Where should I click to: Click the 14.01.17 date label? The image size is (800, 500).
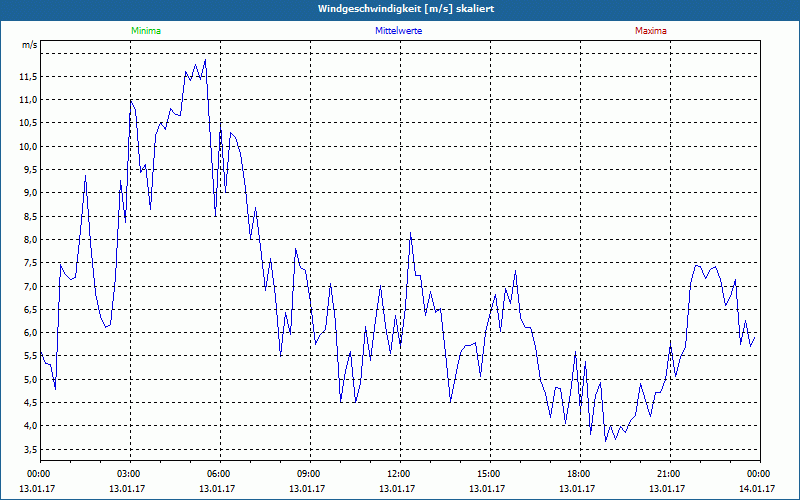[759, 488]
